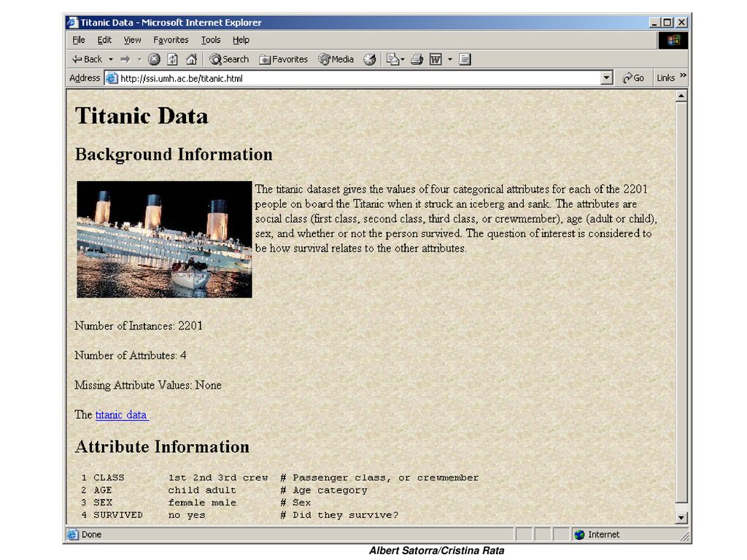Click the Internet zone globe icon

[580, 534]
